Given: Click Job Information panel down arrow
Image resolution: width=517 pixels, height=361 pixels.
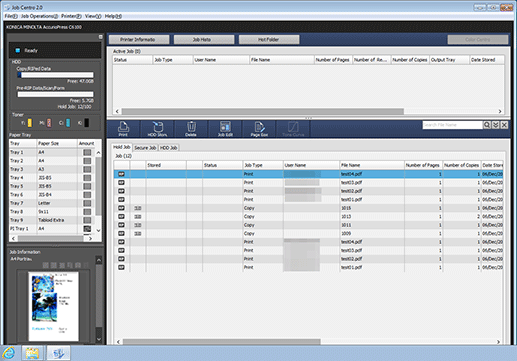Looking at the screenshot, I should click(99, 339).
